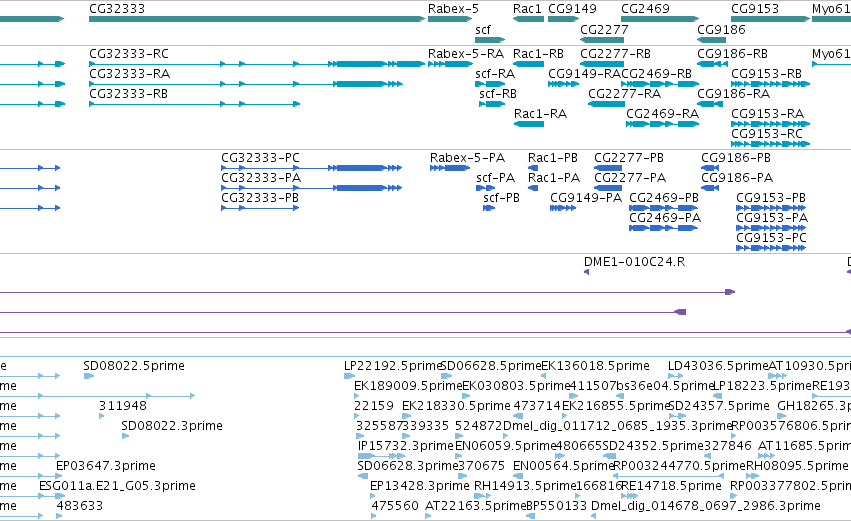Click transcript scf-RA
Viewport: 851px width, 521px height.
494,73
